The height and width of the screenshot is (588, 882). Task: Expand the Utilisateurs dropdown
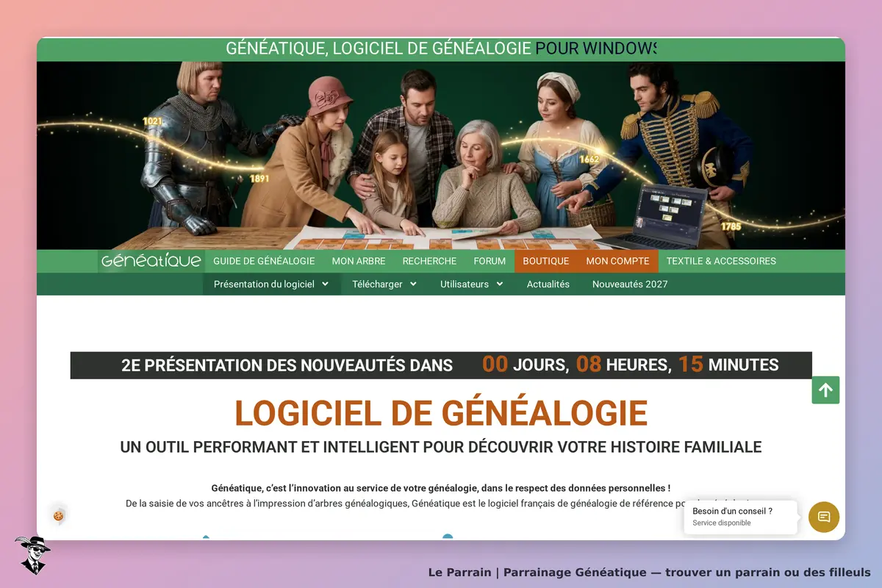coord(472,284)
